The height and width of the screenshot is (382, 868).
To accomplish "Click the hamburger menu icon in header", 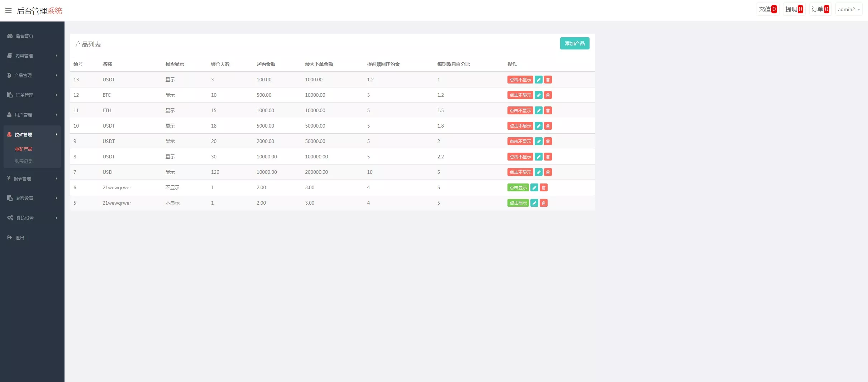I will [x=9, y=11].
